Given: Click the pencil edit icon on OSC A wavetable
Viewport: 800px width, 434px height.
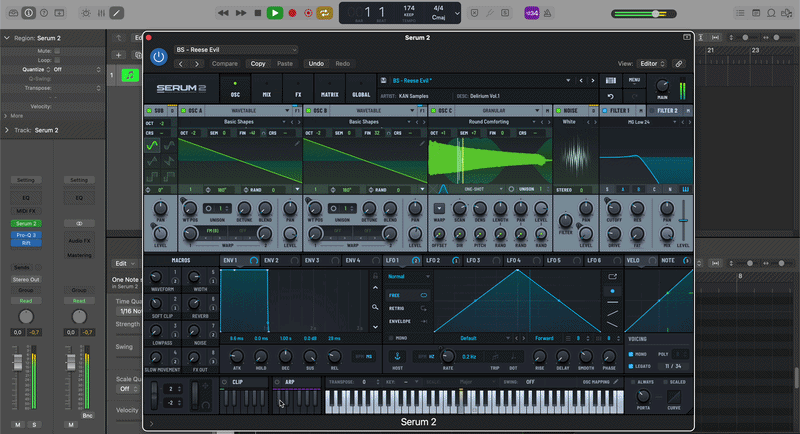Looking at the screenshot, I should (x=297, y=144).
